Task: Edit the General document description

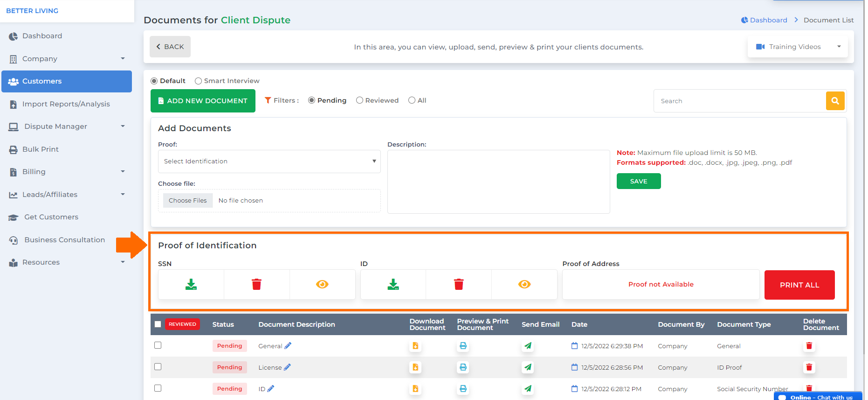Action: pos(288,345)
